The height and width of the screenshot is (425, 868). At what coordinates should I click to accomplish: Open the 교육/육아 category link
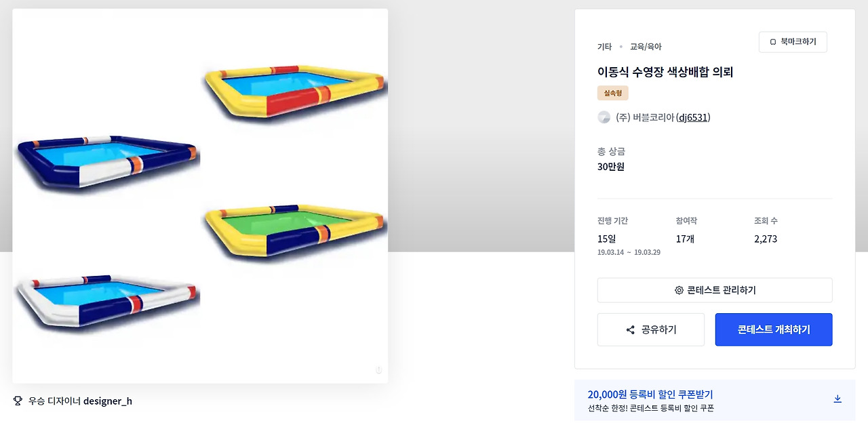click(646, 47)
